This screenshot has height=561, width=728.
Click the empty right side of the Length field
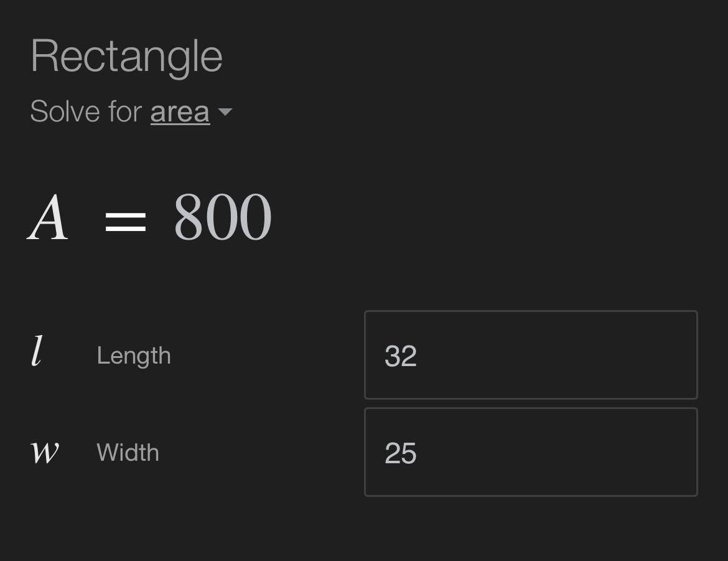622,355
